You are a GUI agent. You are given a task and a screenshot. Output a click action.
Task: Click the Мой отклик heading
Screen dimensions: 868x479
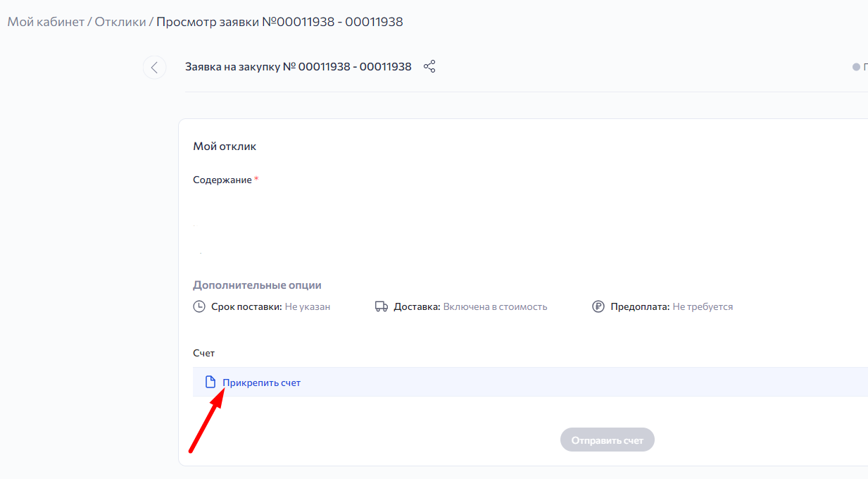pos(225,147)
